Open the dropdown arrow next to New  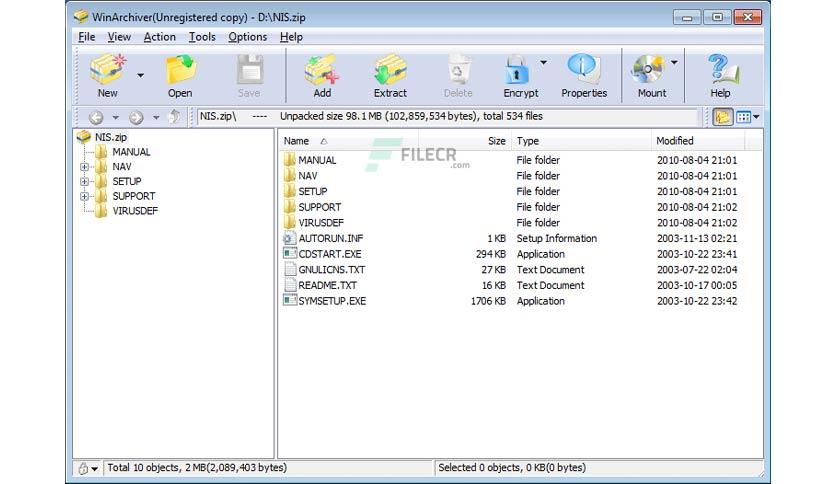(x=140, y=76)
